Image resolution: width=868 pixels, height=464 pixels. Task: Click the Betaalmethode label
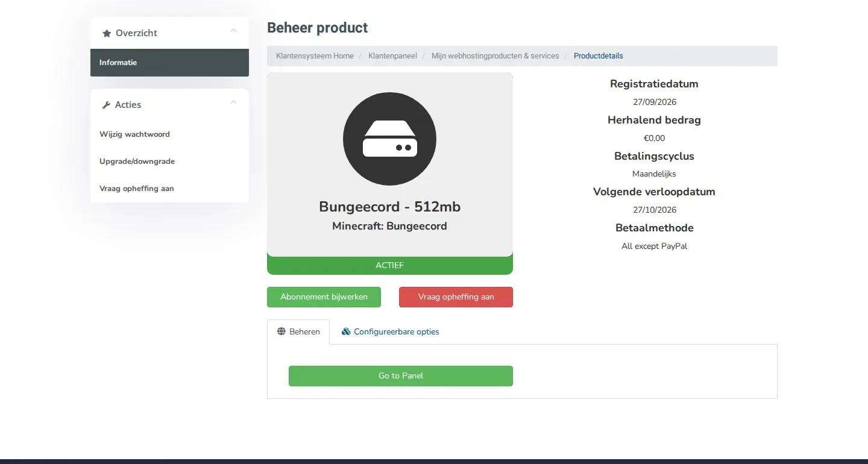[x=654, y=228]
